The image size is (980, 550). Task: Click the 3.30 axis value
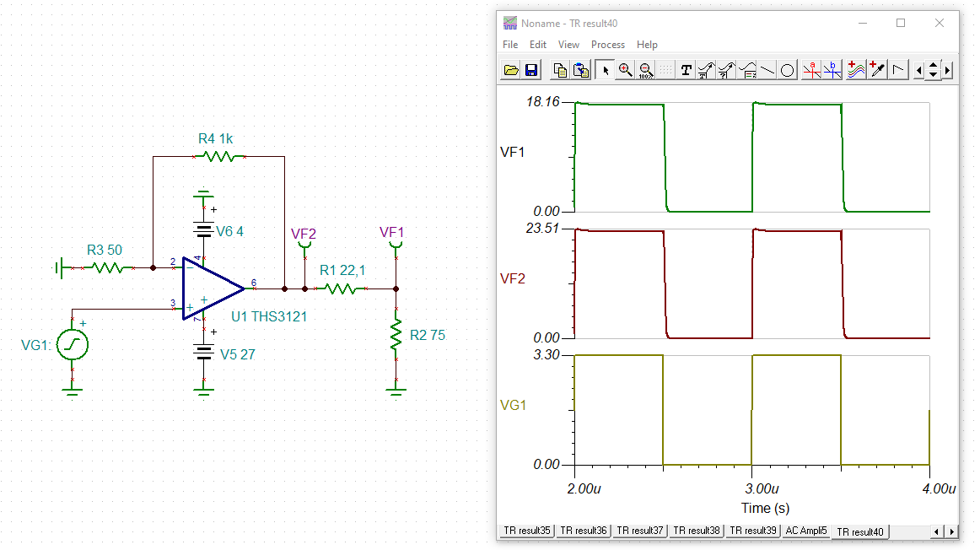[547, 355]
